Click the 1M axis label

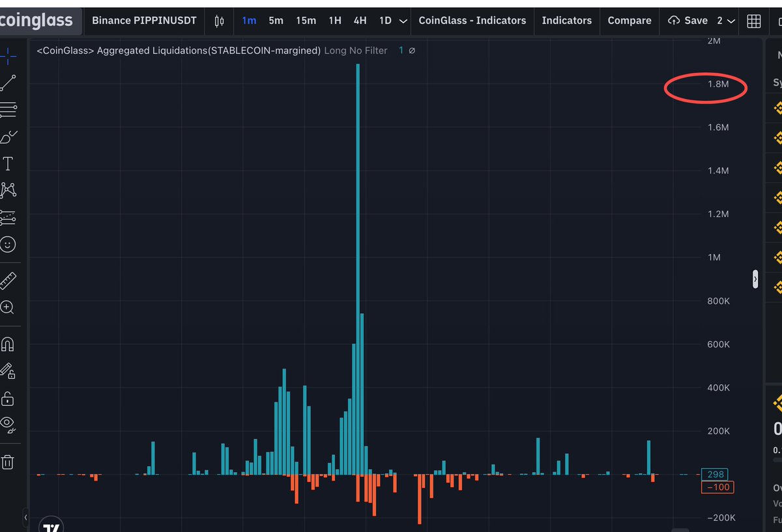coord(714,257)
